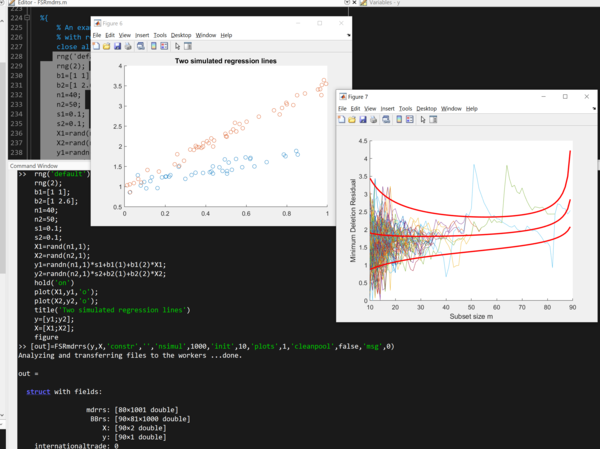Image resolution: width=600 pixels, height=449 pixels.
Task: Save Figure 6 using the toolbar disk icon
Action: 118,45
